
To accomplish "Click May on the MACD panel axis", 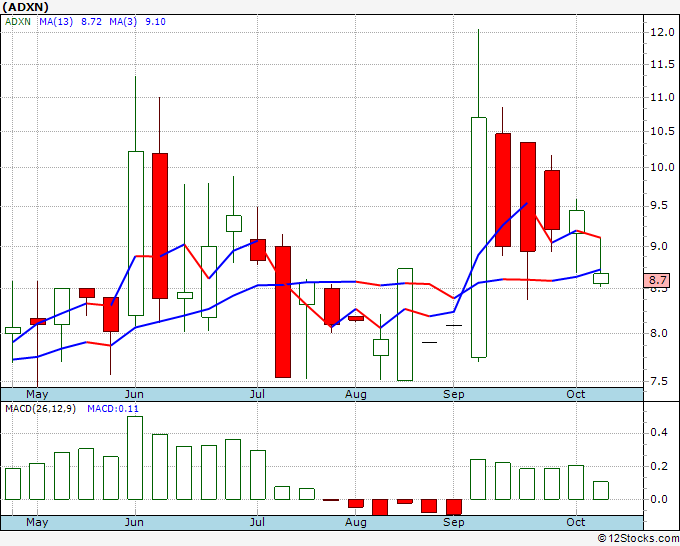I will pyautogui.click(x=37, y=522).
